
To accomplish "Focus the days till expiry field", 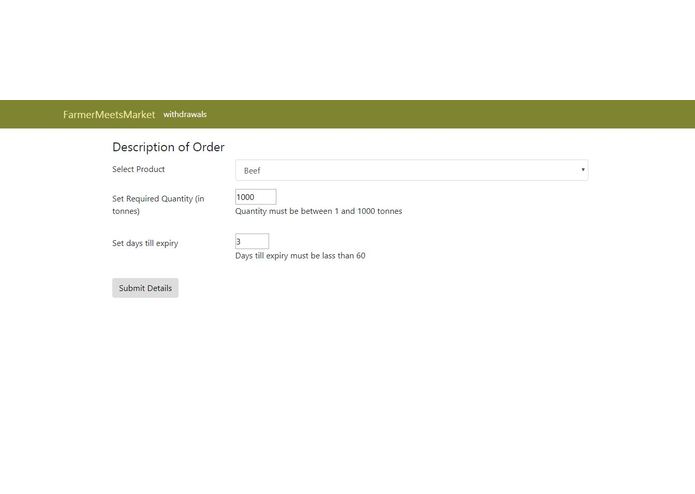I will tap(252, 241).
